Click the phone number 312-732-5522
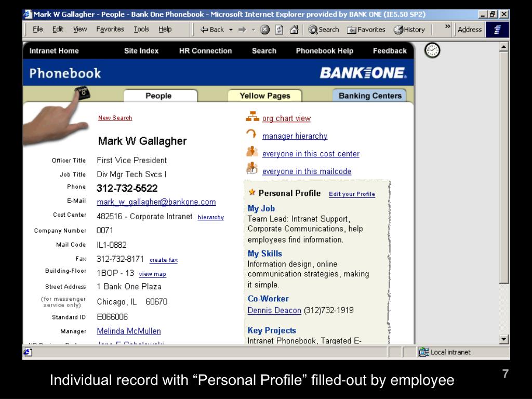Viewport: 532px width, 399px height. pyautogui.click(x=127, y=188)
